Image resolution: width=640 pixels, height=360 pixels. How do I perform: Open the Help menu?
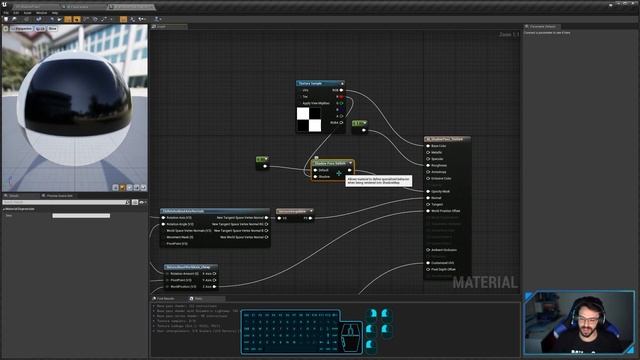click(x=55, y=13)
